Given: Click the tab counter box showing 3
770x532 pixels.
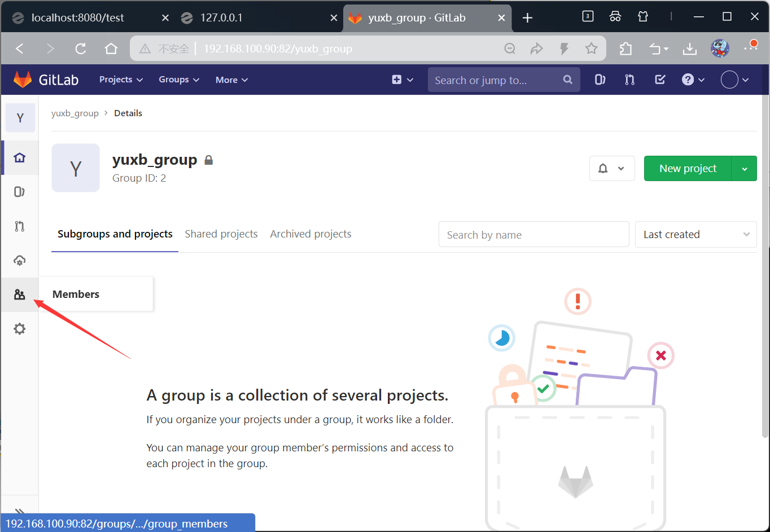Looking at the screenshot, I should point(588,16).
